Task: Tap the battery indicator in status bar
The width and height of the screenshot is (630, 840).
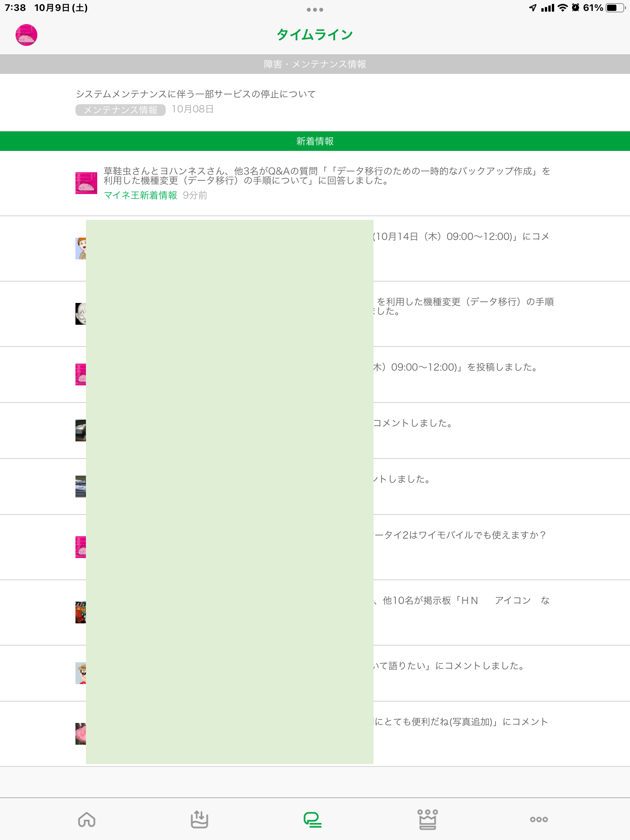Action: tap(615, 8)
